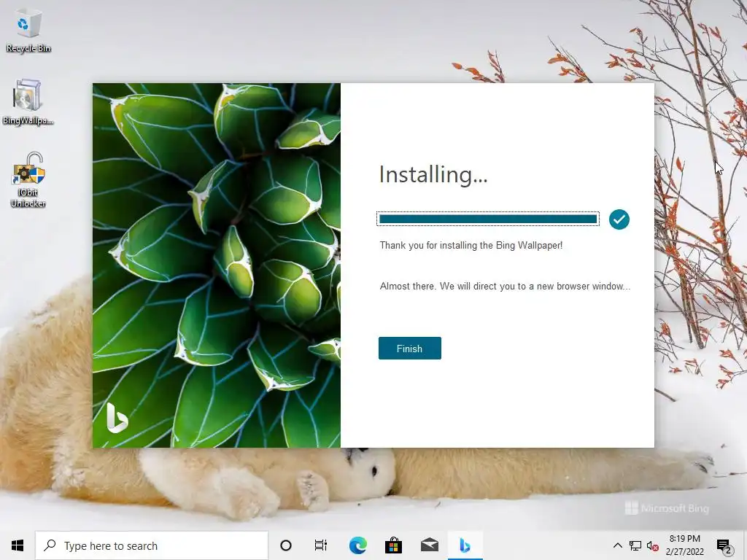
Task: Select the BingWallpaper installer desktop icon
Action: click(x=28, y=102)
